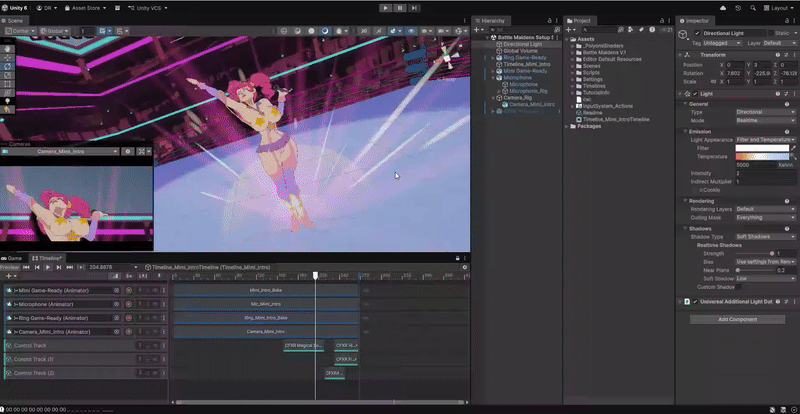
Task: Toggle 2D view mode in Scene
Action: (x=364, y=31)
